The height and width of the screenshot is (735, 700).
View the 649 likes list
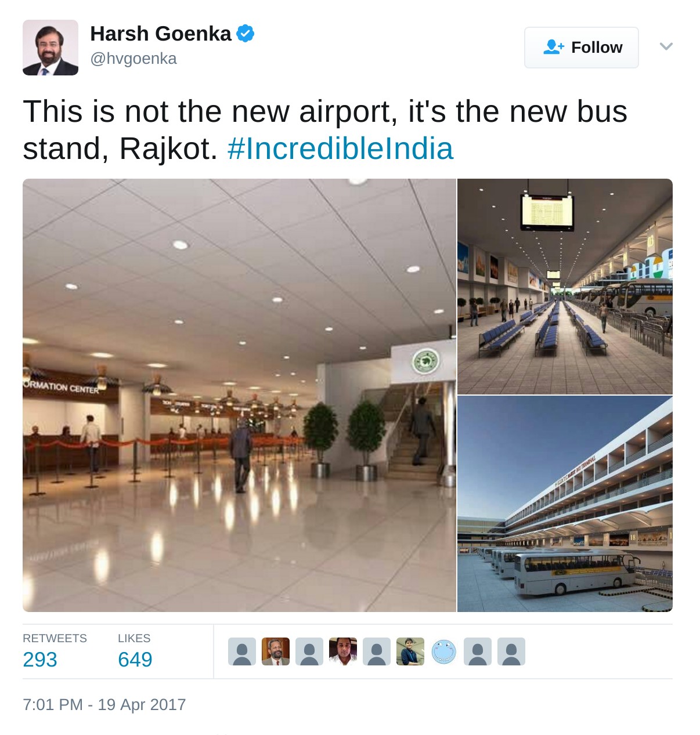pos(135,659)
